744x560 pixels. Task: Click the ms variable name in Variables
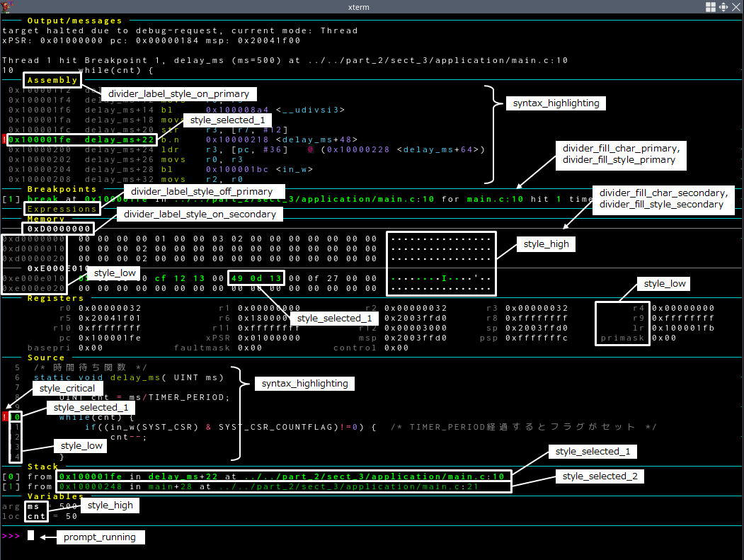[x=34, y=506]
